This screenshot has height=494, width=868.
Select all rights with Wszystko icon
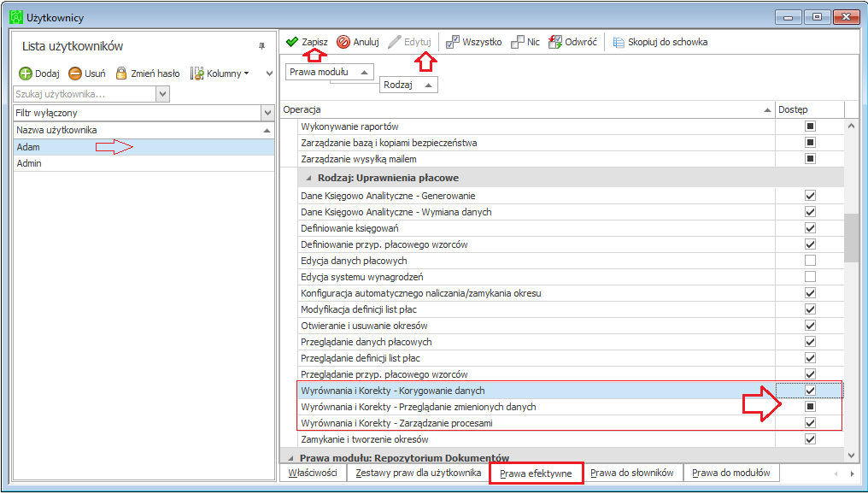pos(452,42)
